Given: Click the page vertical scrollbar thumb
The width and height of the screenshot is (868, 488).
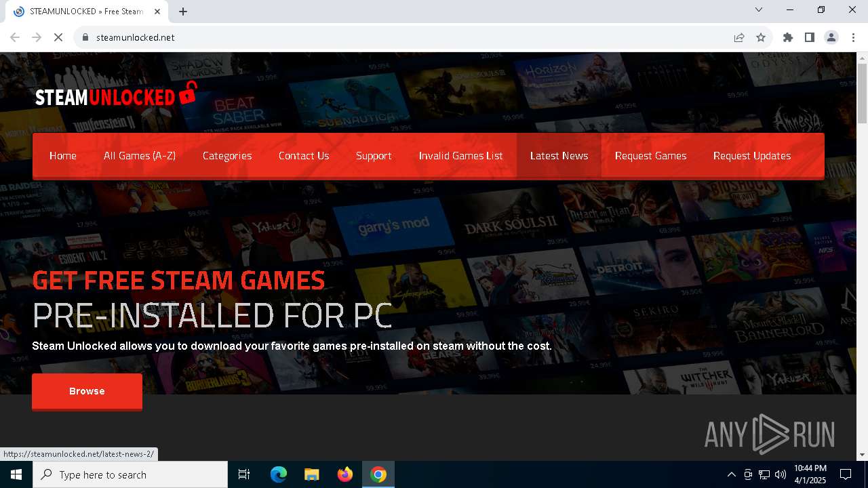Looking at the screenshot, I should pyautogui.click(x=862, y=93).
